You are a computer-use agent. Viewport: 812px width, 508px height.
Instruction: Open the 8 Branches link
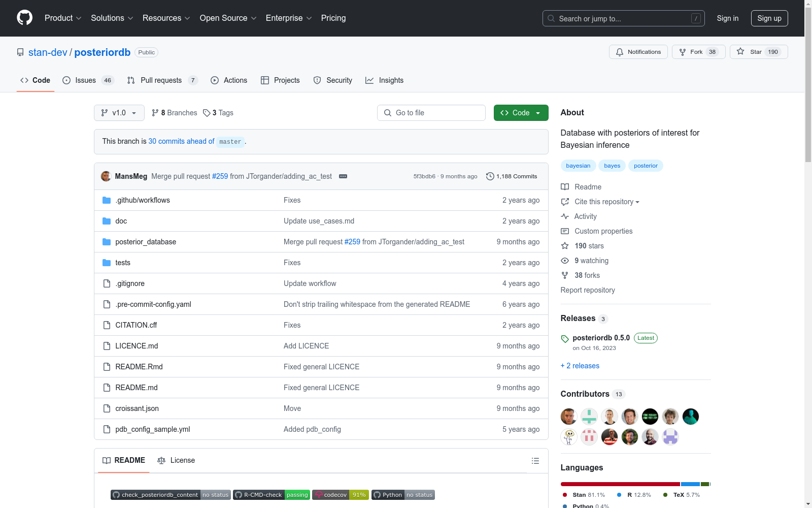coord(175,113)
